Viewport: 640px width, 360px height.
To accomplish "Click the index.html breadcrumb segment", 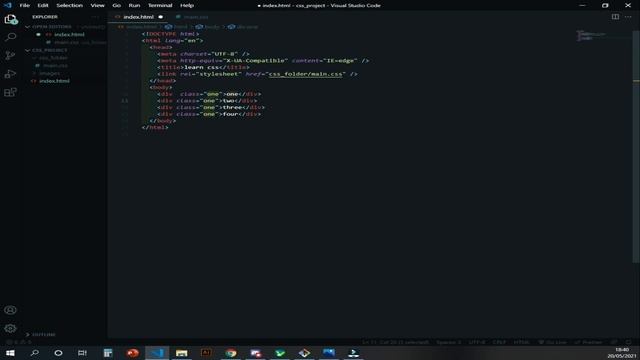I will click(x=138, y=27).
